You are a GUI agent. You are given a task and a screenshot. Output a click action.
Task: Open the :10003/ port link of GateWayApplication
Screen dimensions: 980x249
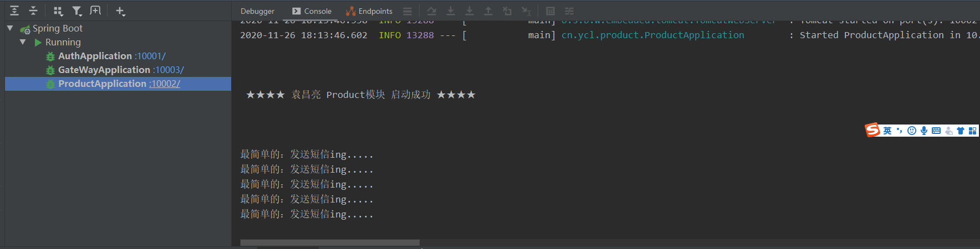click(x=169, y=70)
